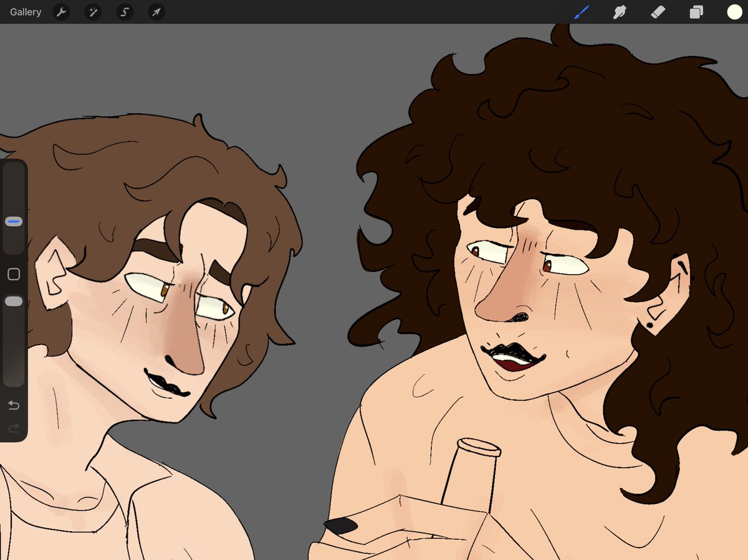
Task: Adjust the brush opacity slider
Action: pyautogui.click(x=14, y=301)
